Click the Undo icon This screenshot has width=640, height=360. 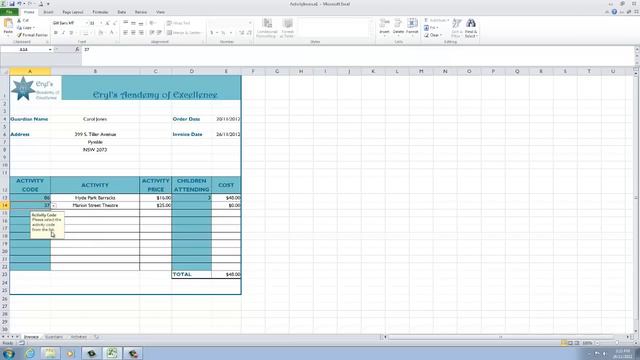point(20,4)
